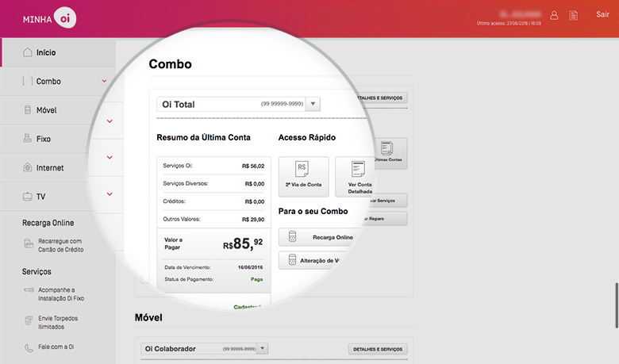Click the Resumo da Última Conta heading
The height and width of the screenshot is (364, 619).
click(203, 137)
